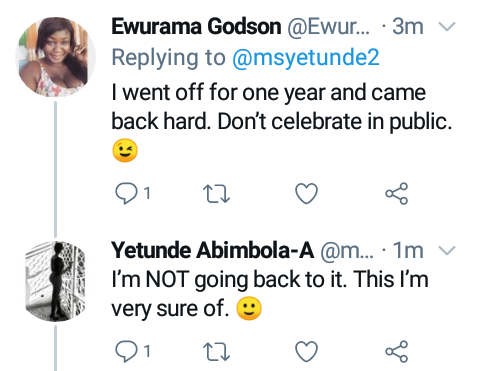
Task: Share Ewurama Godson's tweet
Action: click(397, 193)
